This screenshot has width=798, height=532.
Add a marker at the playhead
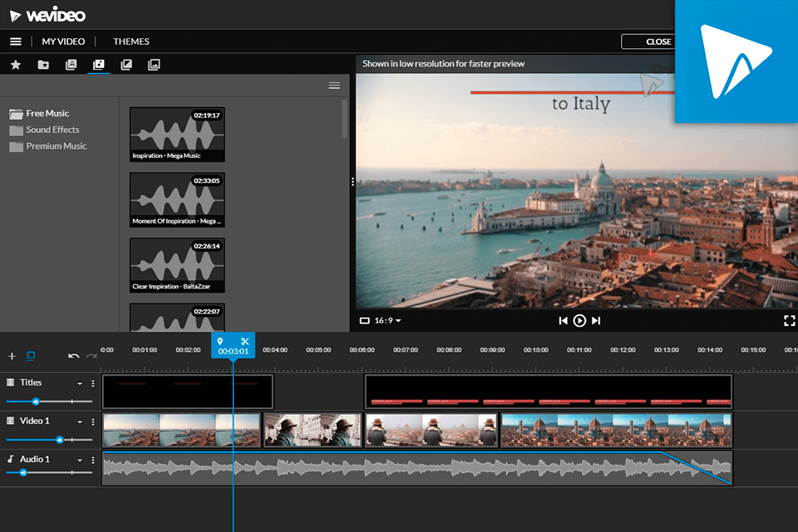[220, 341]
